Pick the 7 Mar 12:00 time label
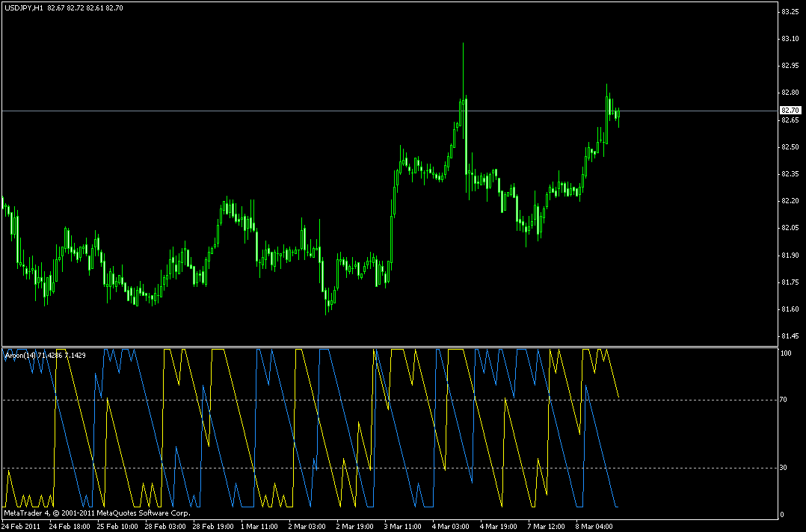 point(547,526)
